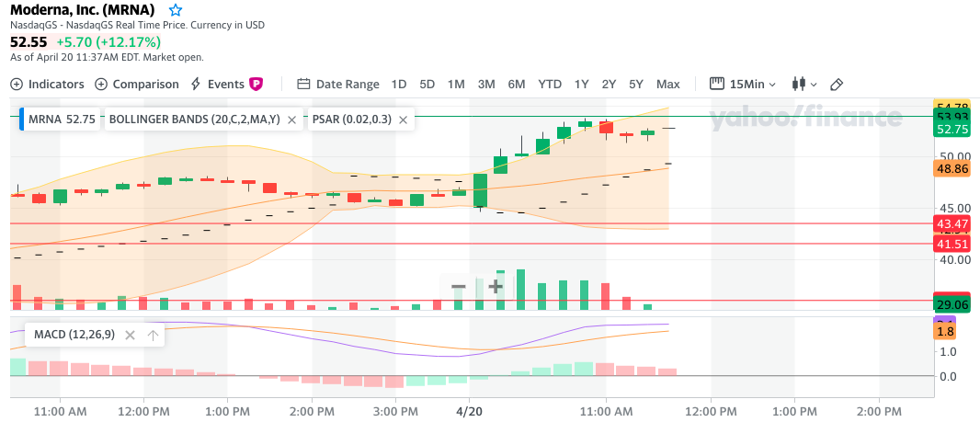This screenshot has width=980, height=445.
Task: Click the Max range button
Action: (668, 84)
